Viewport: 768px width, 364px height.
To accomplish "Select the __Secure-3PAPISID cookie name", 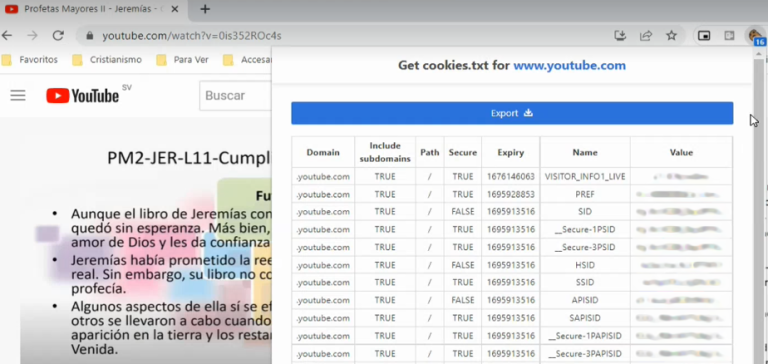I will coord(585,354).
